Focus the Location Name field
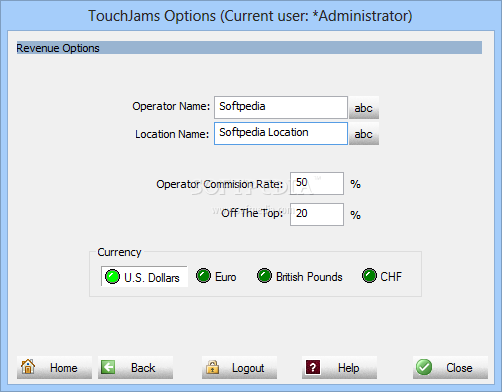 [281, 133]
